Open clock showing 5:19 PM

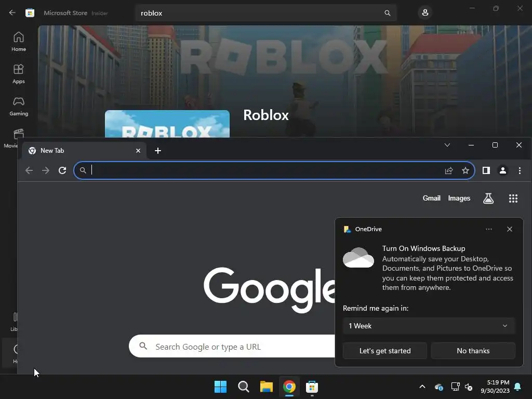(495, 387)
